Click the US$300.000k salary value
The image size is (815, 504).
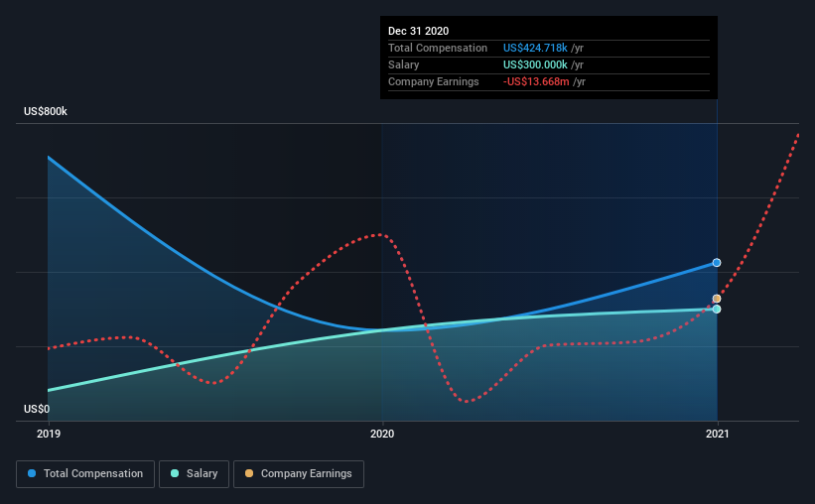pyautogui.click(x=535, y=64)
